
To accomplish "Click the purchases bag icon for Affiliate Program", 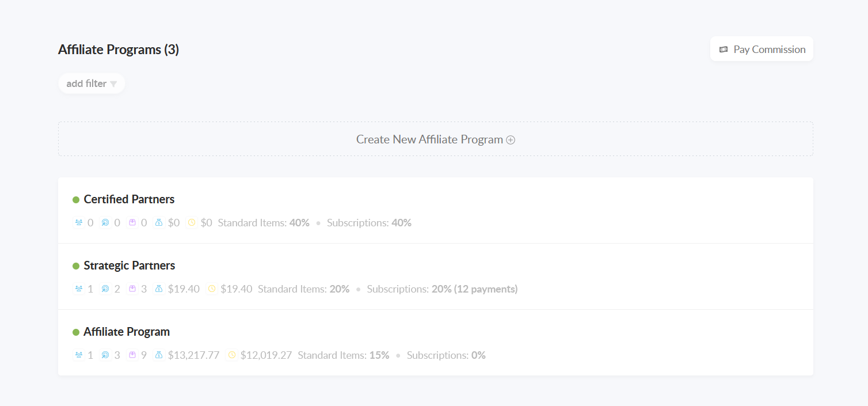I will click(x=133, y=355).
